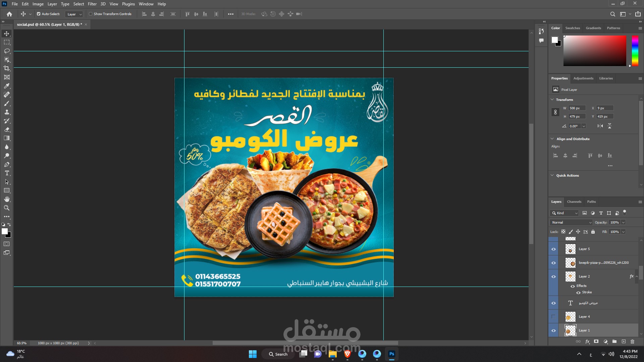Enable Show Transform Controls checkbox
This screenshot has width=644, height=362.
tap(91, 14)
